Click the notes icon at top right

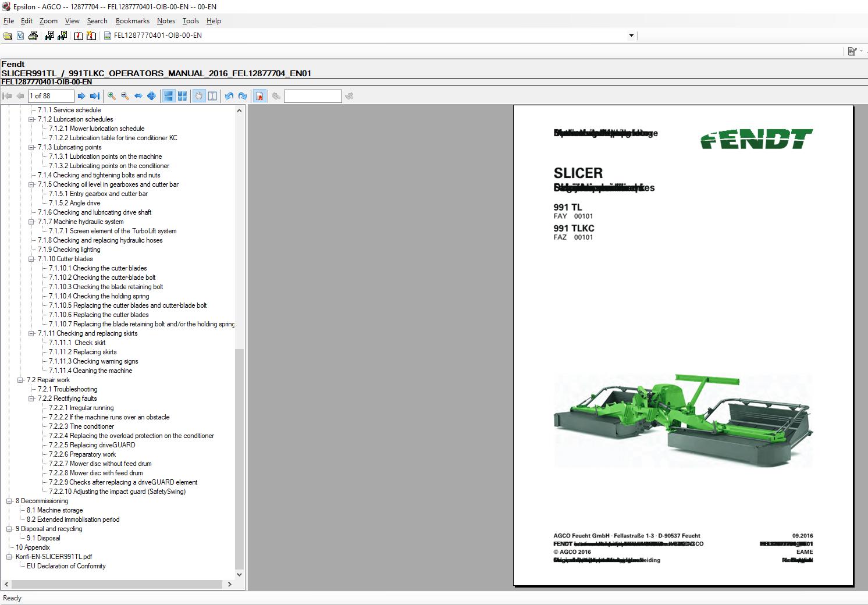point(852,51)
